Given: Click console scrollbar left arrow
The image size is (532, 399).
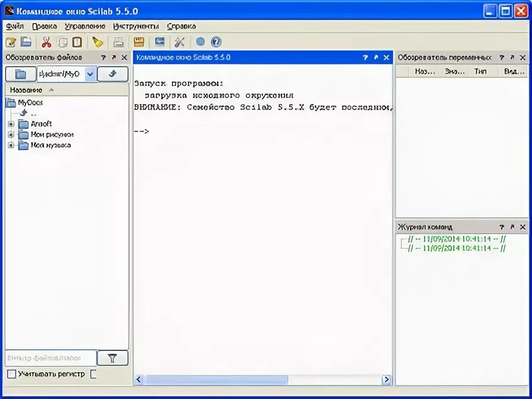Looking at the screenshot, I should coord(138,379).
